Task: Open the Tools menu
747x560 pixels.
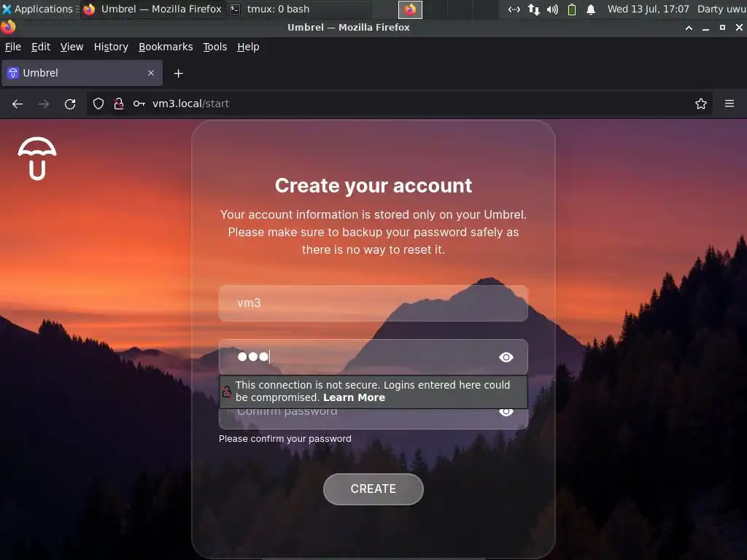Action: [x=215, y=47]
